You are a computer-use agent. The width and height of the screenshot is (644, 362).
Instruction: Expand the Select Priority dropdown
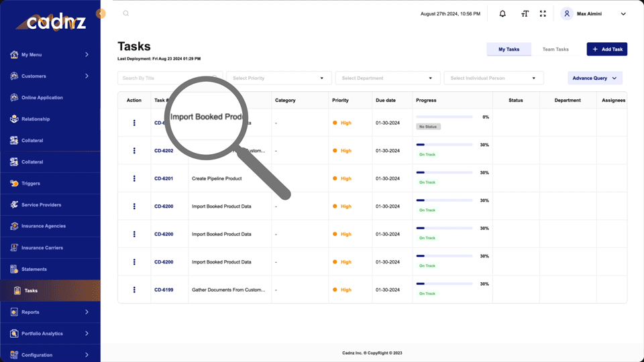pyautogui.click(x=278, y=78)
